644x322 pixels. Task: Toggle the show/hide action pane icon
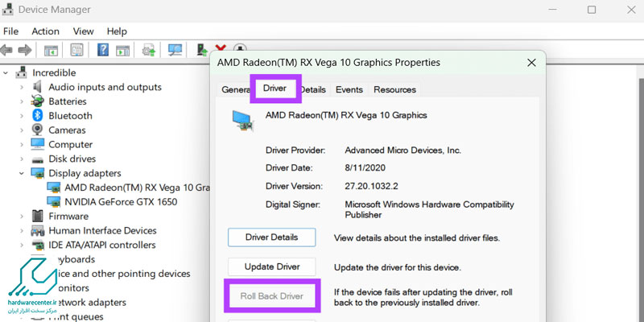[x=122, y=51]
